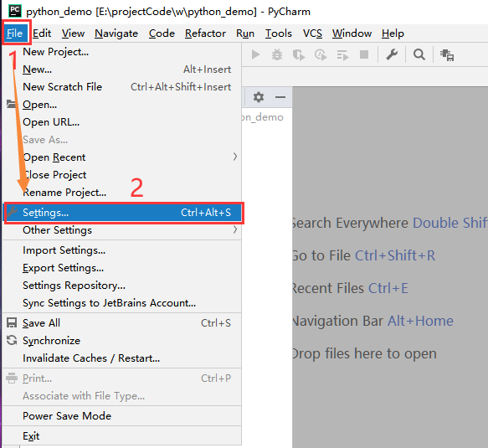Image resolution: width=488 pixels, height=448 pixels.
Task: Select Sync Settings to JetBrains Account...
Action: (122, 303)
